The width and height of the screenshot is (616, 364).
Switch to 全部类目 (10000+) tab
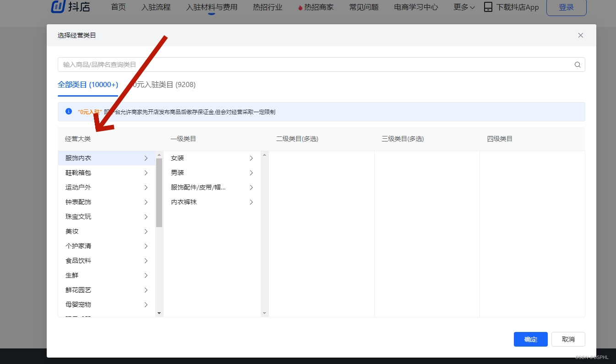(x=88, y=85)
